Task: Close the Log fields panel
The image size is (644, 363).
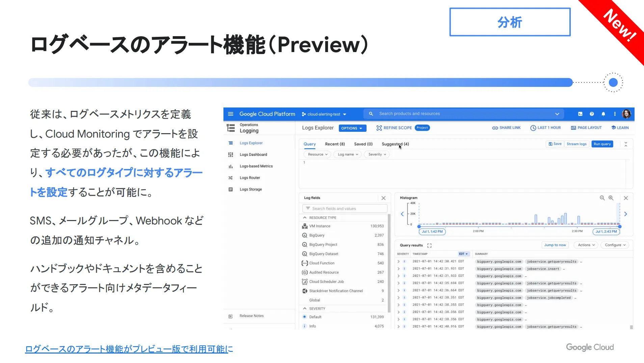Action: click(x=383, y=198)
